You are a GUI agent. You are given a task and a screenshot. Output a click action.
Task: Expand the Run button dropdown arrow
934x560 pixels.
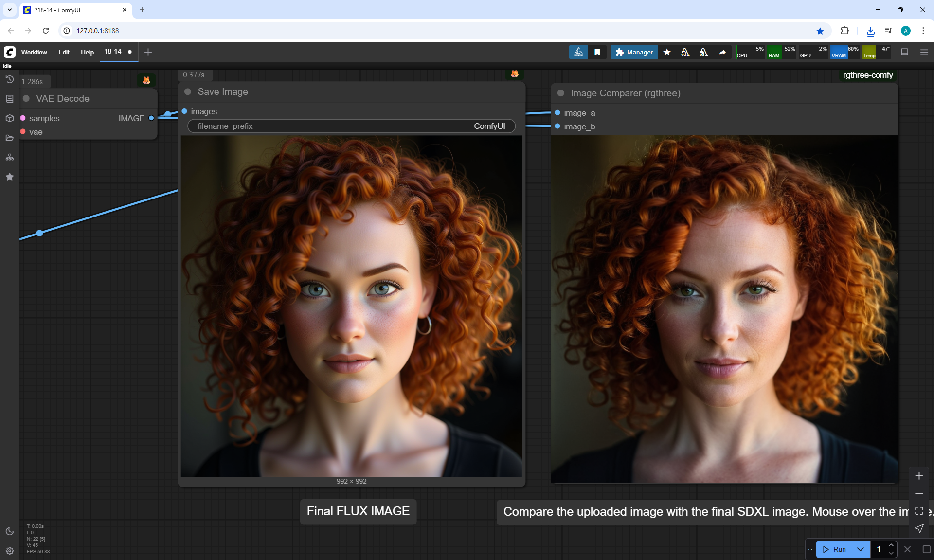point(860,549)
